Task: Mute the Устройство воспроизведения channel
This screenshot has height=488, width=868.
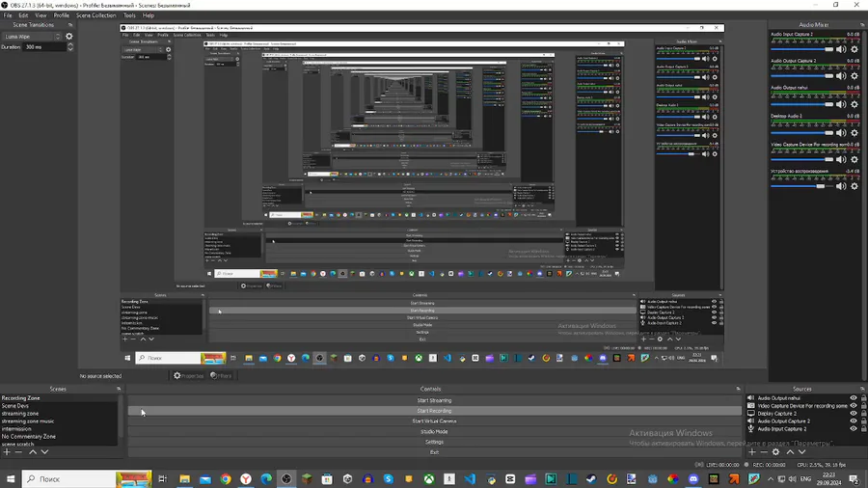Action: tap(841, 186)
